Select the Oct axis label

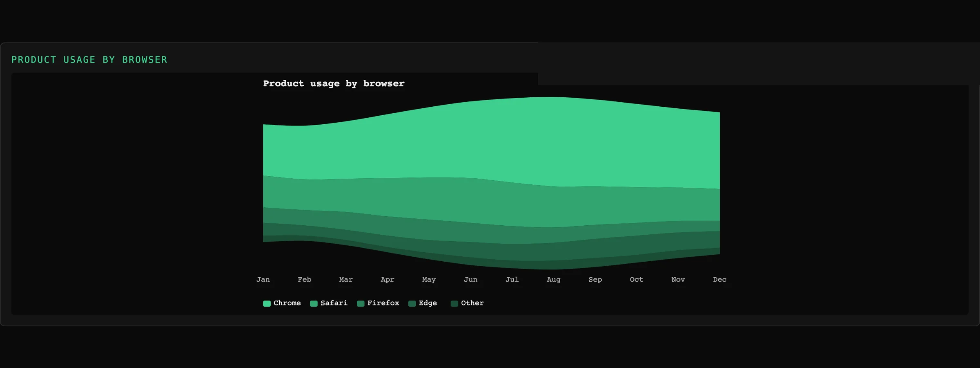(x=637, y=280)
